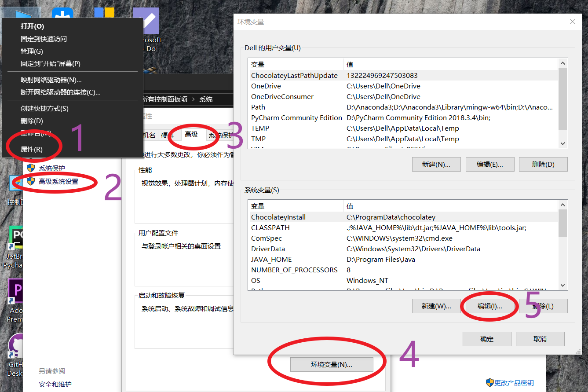Click the shield icon before 更改产品密钥
The width and height of the screenshot is (588, 392).
[x=489, y=382]
